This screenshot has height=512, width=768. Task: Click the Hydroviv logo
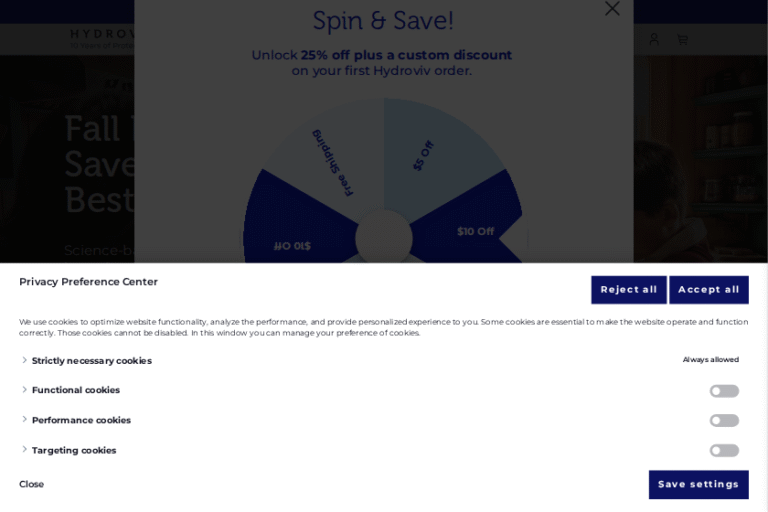tap(102, 36)
